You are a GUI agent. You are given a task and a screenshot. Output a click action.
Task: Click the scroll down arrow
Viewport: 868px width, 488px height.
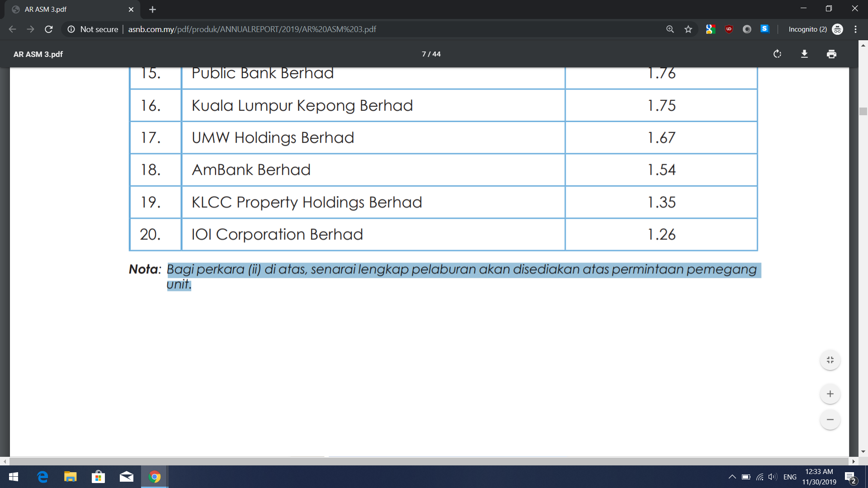[x=863, y=451]
